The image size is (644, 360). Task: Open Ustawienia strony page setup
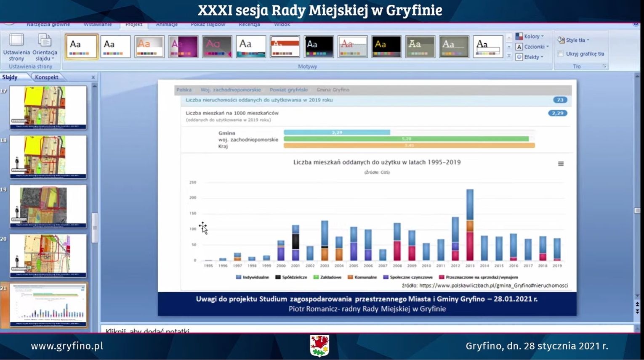tap(16, 47)
